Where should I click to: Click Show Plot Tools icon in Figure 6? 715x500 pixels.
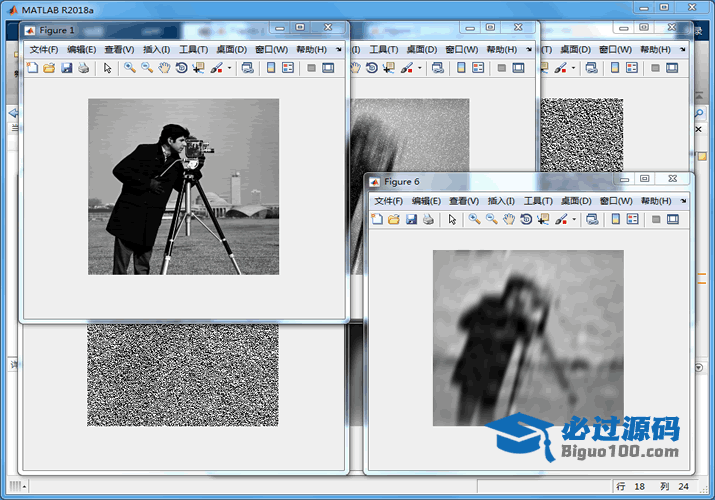tap(673, 220)
